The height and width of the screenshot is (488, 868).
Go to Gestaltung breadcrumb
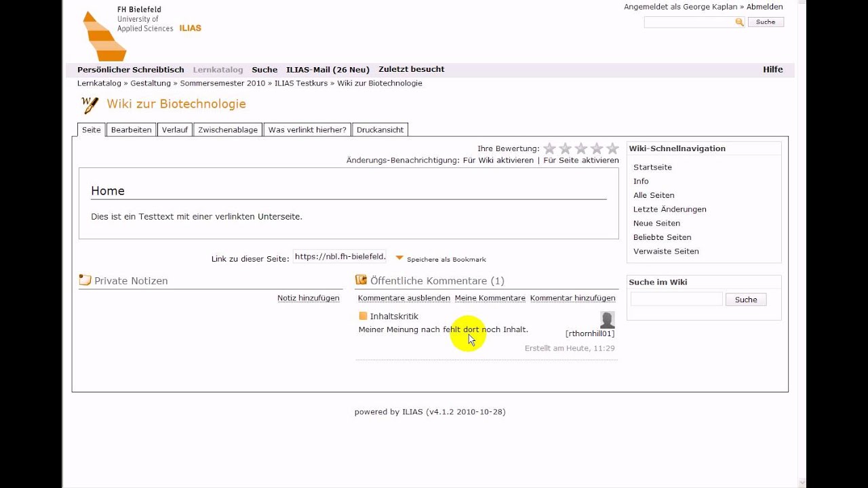click(151, 83)
